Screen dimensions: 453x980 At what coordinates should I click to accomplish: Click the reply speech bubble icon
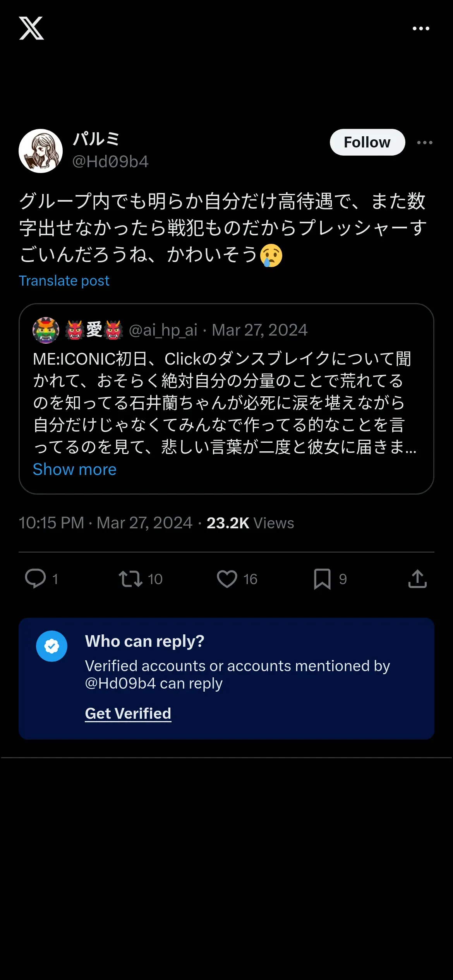point(35,579)
